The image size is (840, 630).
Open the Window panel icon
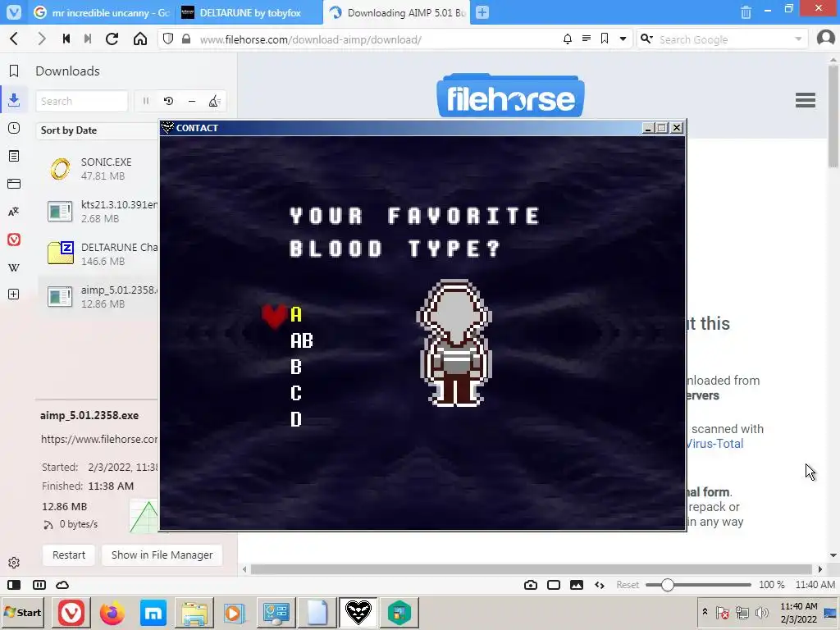coord(14,184)
